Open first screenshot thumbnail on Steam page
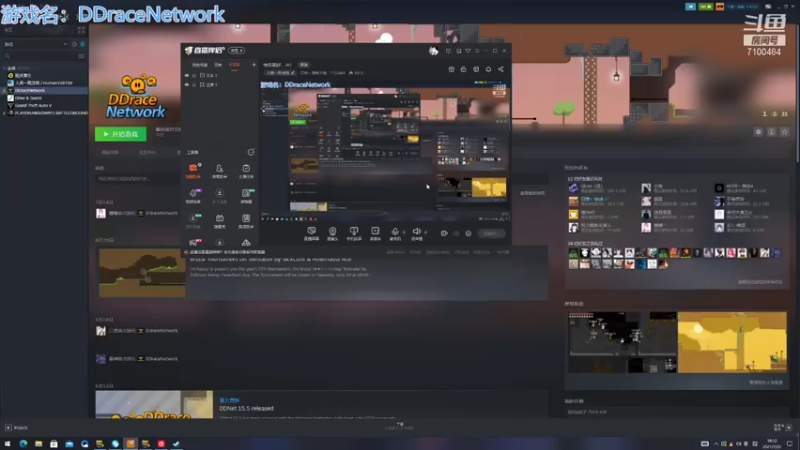The width and height of the screenshot is (800, 450). pyautogui.click(x=622, y=342)
